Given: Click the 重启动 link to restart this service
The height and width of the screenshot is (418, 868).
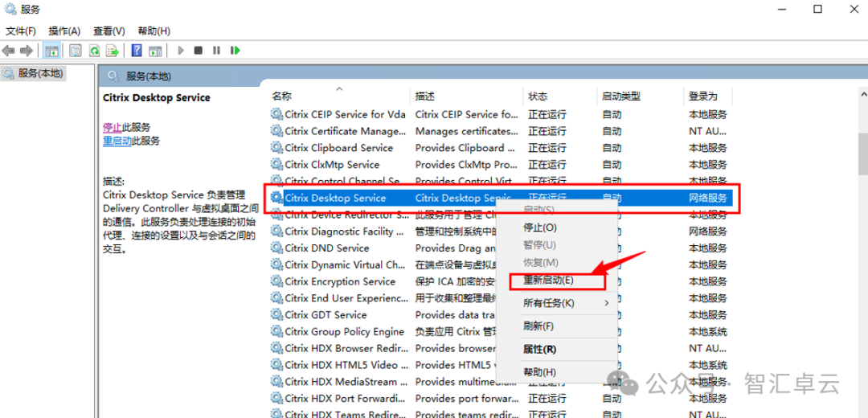Looking at the screenshot, I should click(117, 141).
